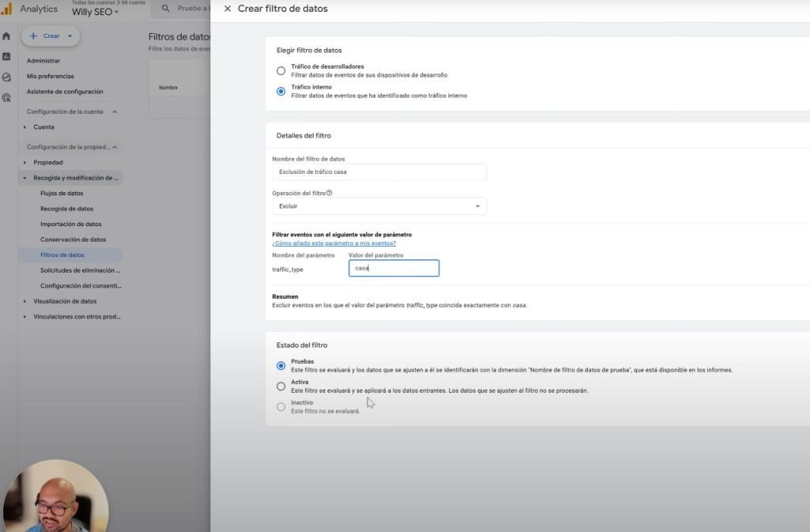
Task: Open Solicitudes de eliminación item
Action: point(80,270)
